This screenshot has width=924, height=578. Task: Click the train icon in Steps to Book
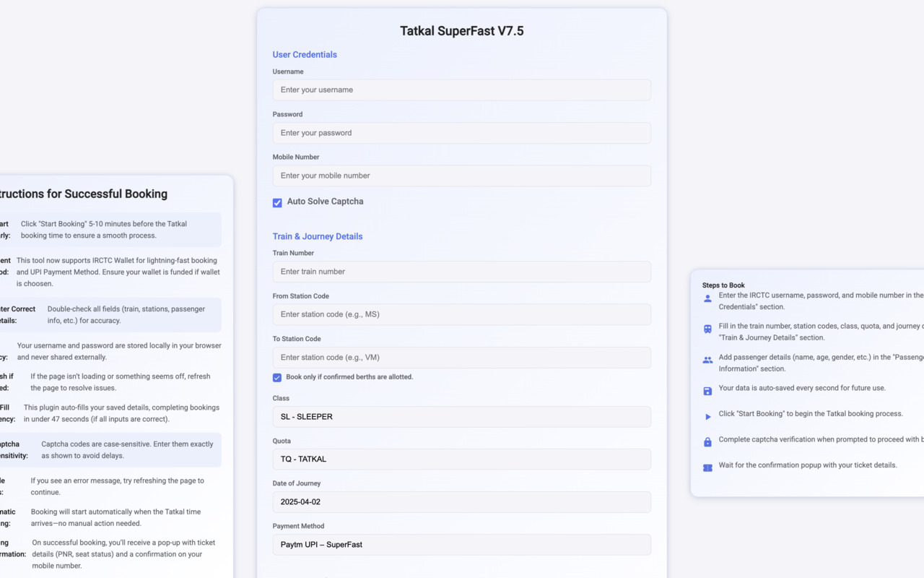[707, 329]
